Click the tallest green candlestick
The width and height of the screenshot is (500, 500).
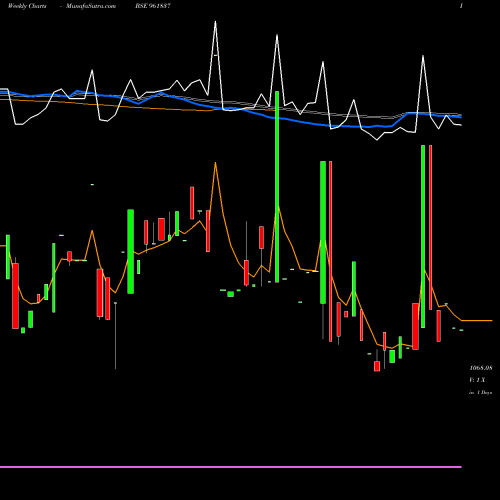[x=277, y=187]
